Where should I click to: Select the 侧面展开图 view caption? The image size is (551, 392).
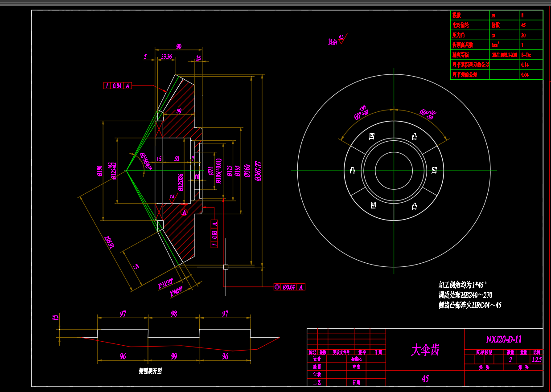tap(150, 371)
